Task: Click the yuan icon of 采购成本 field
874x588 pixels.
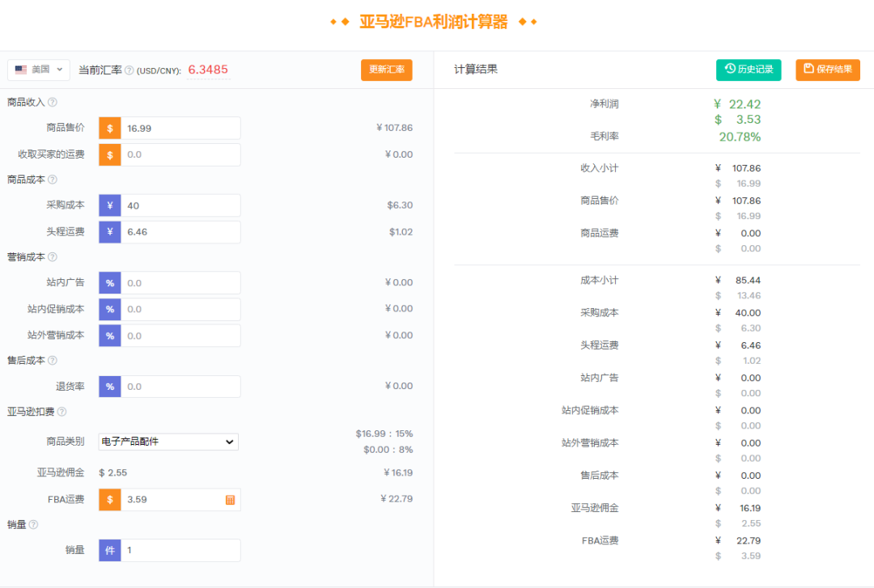Action: coord(110,205)
